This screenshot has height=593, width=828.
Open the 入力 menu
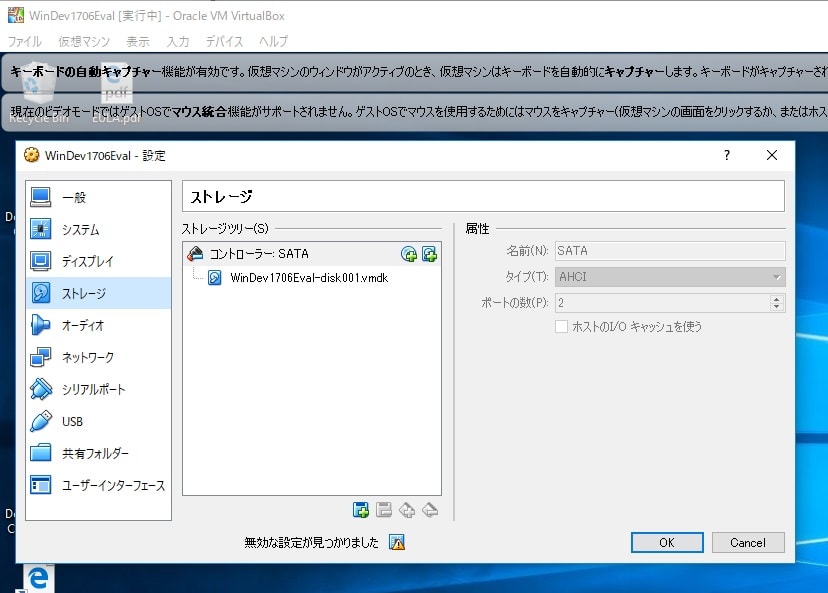pyautogui.click(x=178, y=41)
